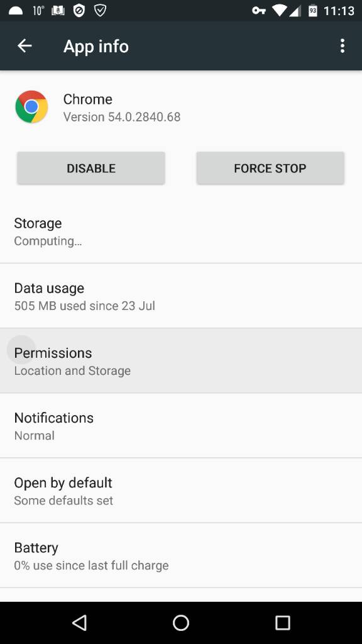Image resolution: width=362 pixels, height=644 pixels.
Task: Tap the Android back navigation button
Action: 79,623
